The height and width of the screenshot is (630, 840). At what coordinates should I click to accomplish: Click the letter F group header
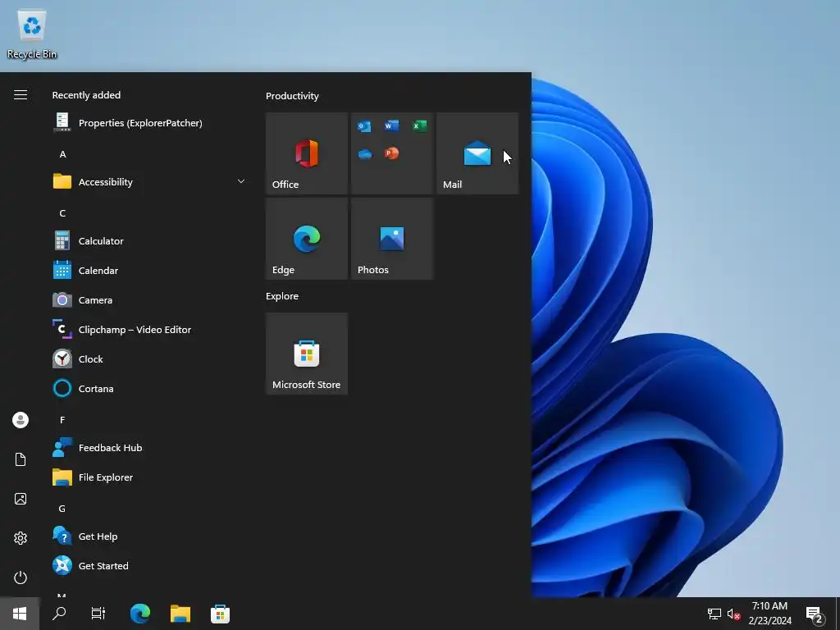point(62,420)
